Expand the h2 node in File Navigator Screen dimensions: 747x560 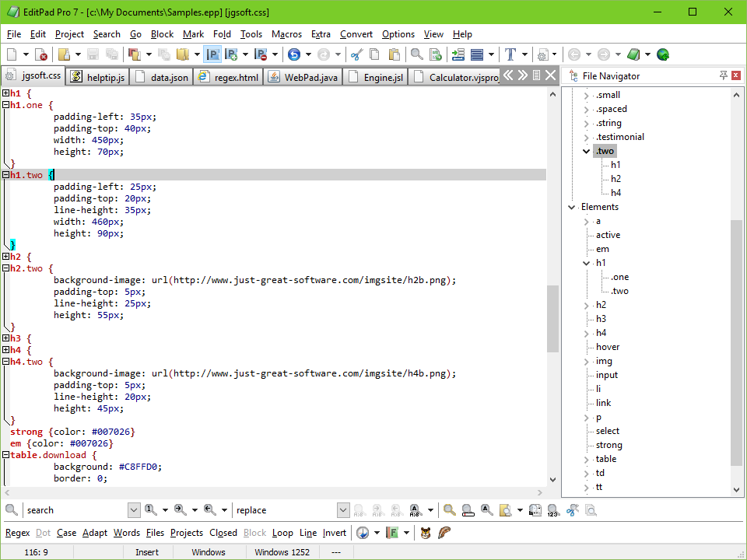click(x=587, y=305)
